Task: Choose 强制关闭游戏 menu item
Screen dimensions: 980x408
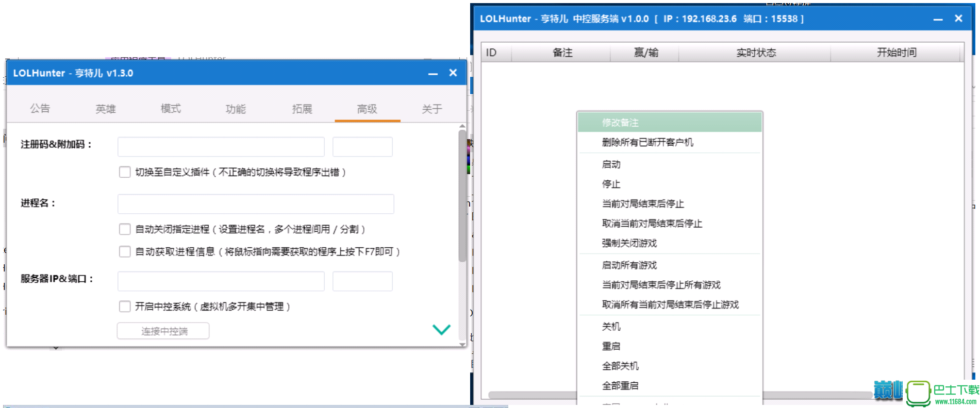Action: [670, 243]
